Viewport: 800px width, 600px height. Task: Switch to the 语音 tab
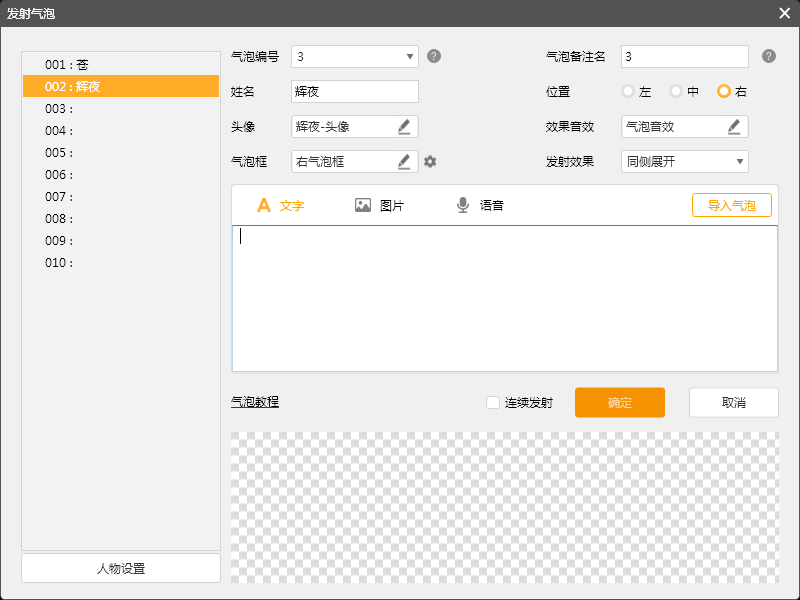point(479,205)
